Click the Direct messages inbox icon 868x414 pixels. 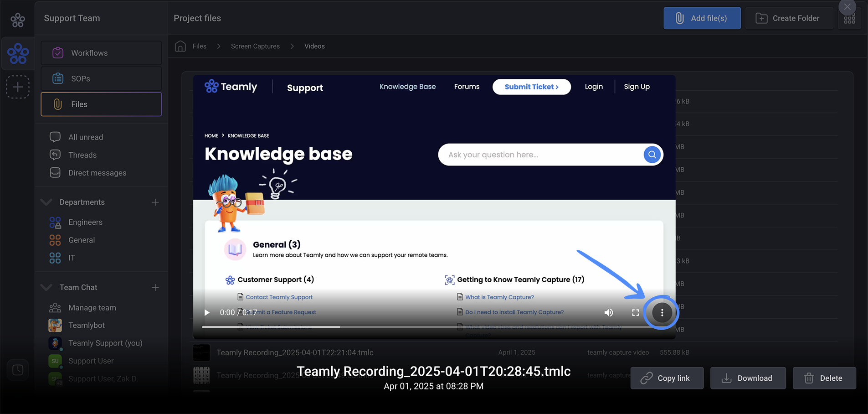(x=55, y=173)
